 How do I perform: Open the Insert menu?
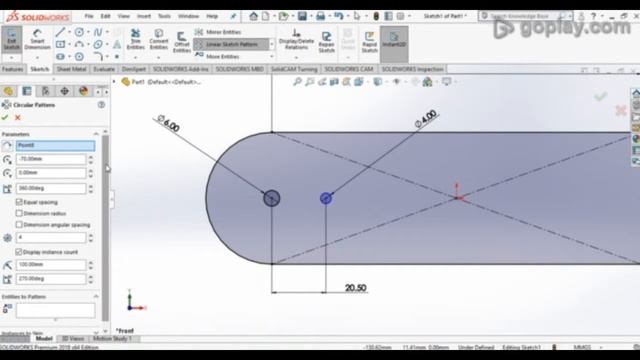tap(144, 16)
